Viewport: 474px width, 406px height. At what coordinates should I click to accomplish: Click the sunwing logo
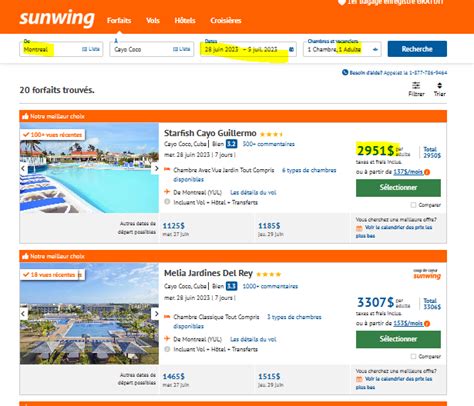point(57,18)
